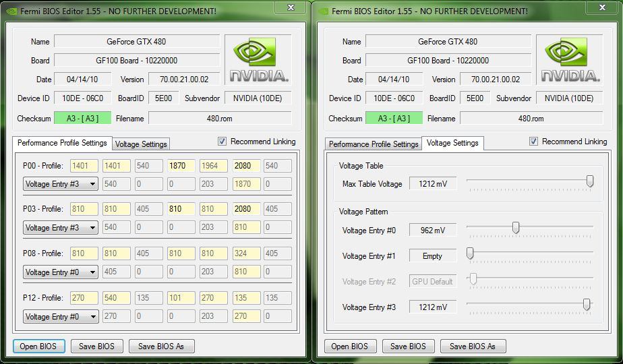623x364 pixels.
Task: Switch to Voltage Settings tab in left window
Action: point(141,144)
